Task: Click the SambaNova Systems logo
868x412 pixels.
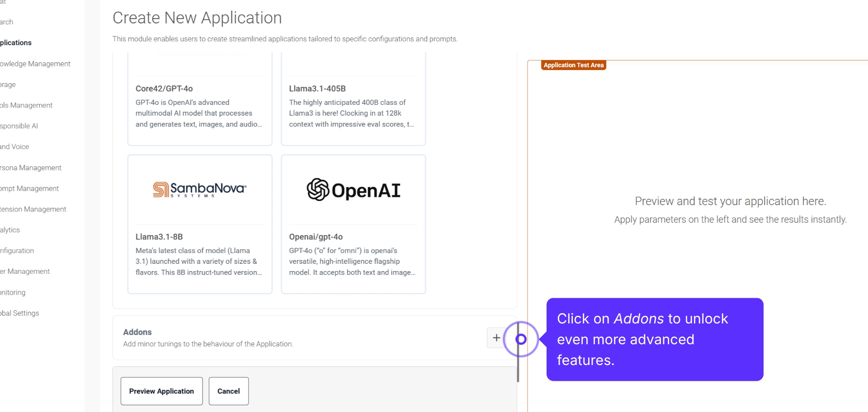Action: point(199,190)
